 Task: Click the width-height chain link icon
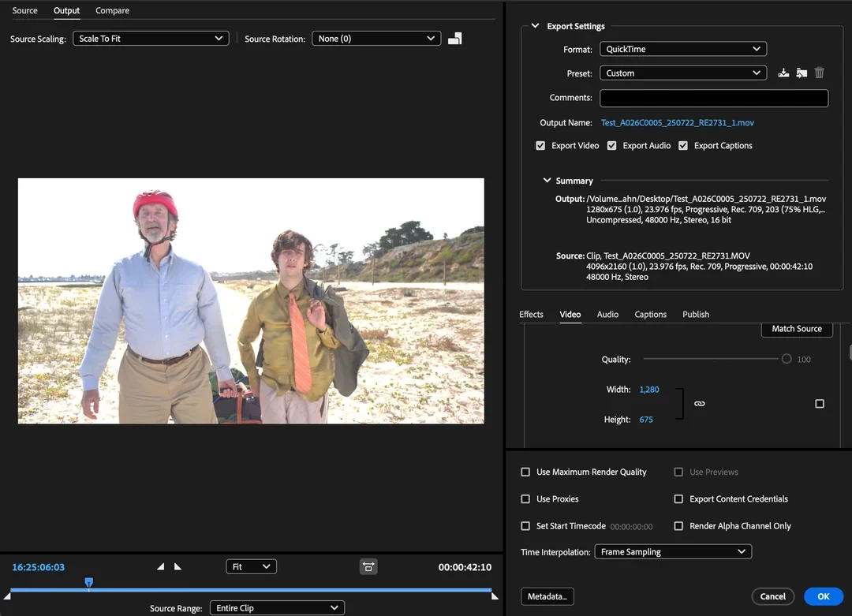click(x=699, y=404)
